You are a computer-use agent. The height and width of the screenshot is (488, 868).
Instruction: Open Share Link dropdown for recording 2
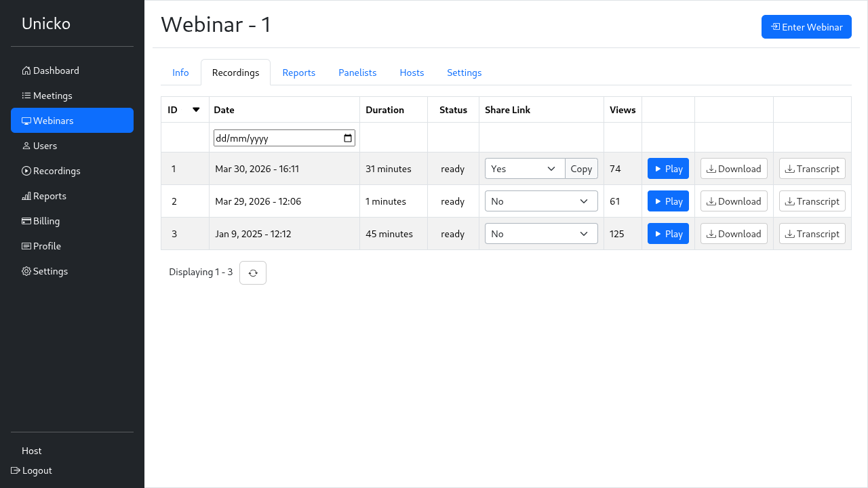tap(541, 201)
